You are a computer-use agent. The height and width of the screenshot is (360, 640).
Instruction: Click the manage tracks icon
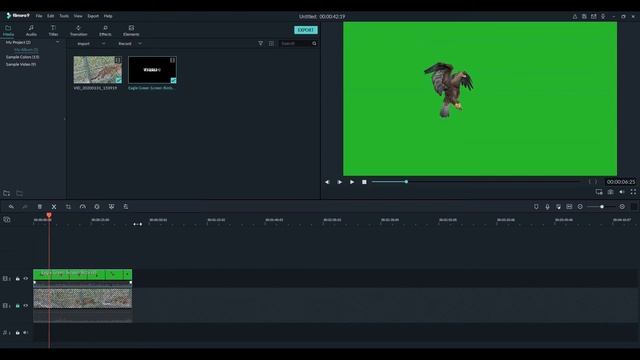pos(7,220)
